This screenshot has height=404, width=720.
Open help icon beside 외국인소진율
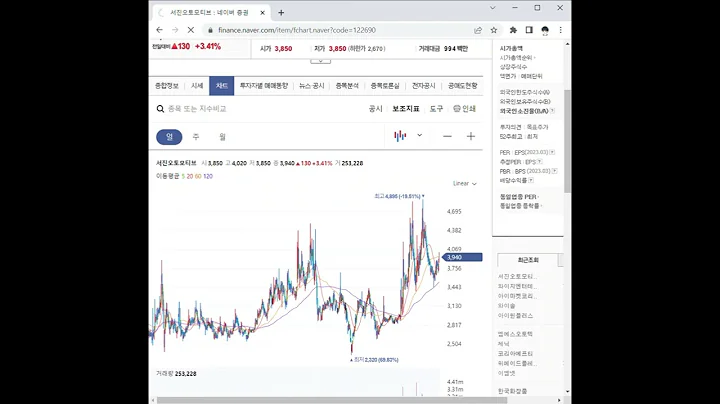(552, 111)
